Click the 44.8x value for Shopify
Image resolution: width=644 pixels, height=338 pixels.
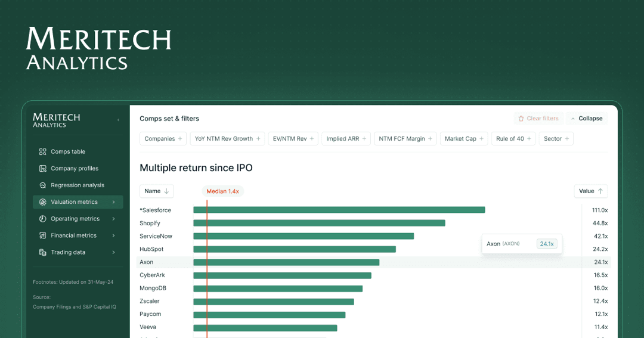point(600,223)
